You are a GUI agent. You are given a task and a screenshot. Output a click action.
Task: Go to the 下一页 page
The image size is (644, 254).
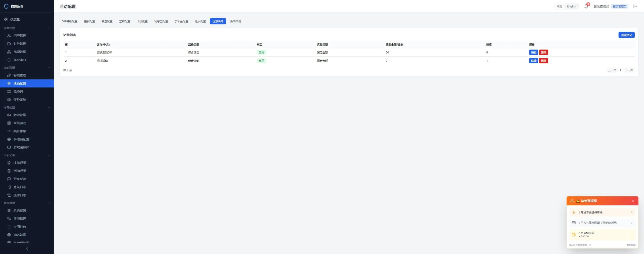[x=629, y=70]
